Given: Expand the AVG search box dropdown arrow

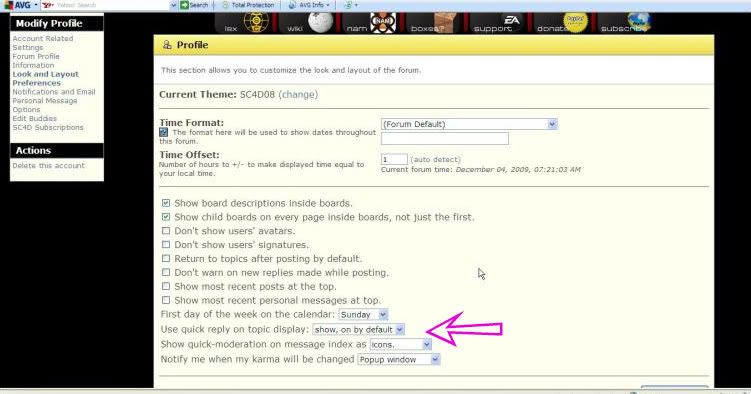Looking at the screenshot, I should point(173,5).
